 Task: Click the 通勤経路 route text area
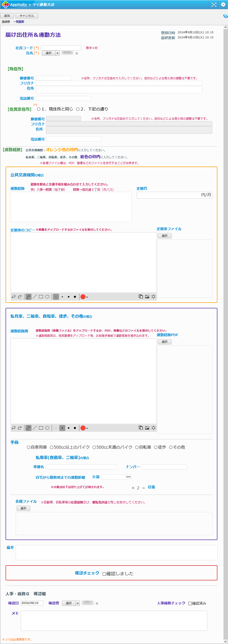71,207
